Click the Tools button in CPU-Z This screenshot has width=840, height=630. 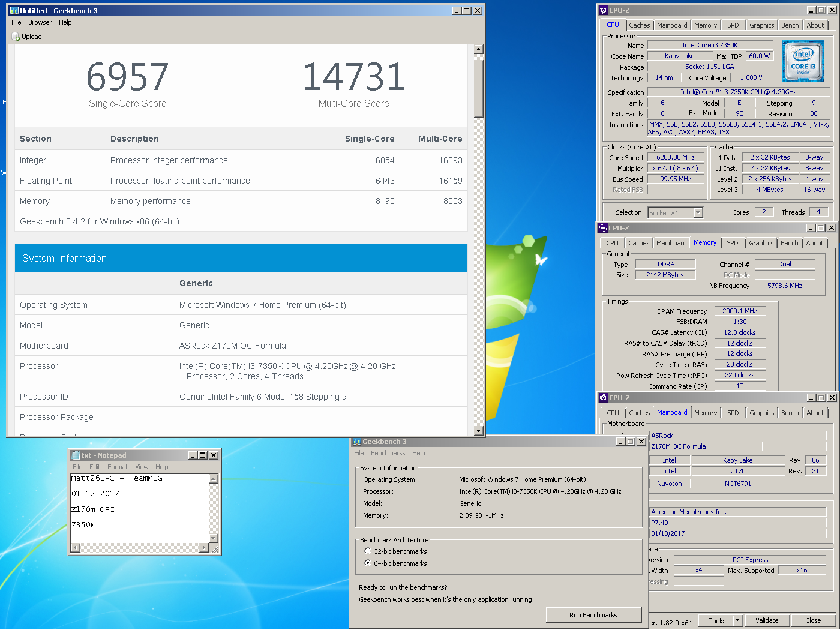715,620
